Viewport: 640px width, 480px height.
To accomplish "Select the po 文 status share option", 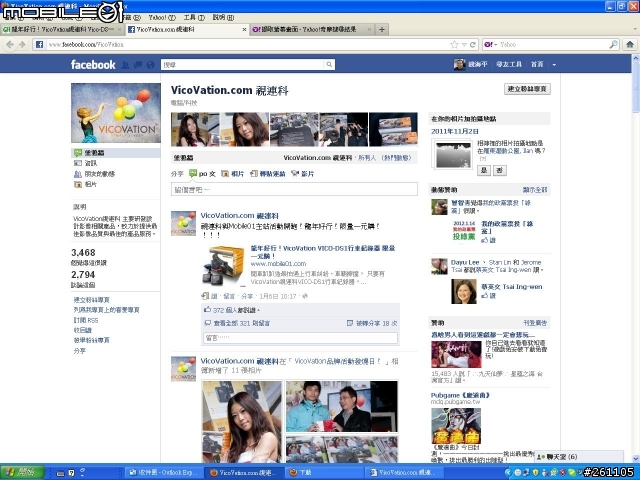I will pyautogui.click(x=202, y=174).
